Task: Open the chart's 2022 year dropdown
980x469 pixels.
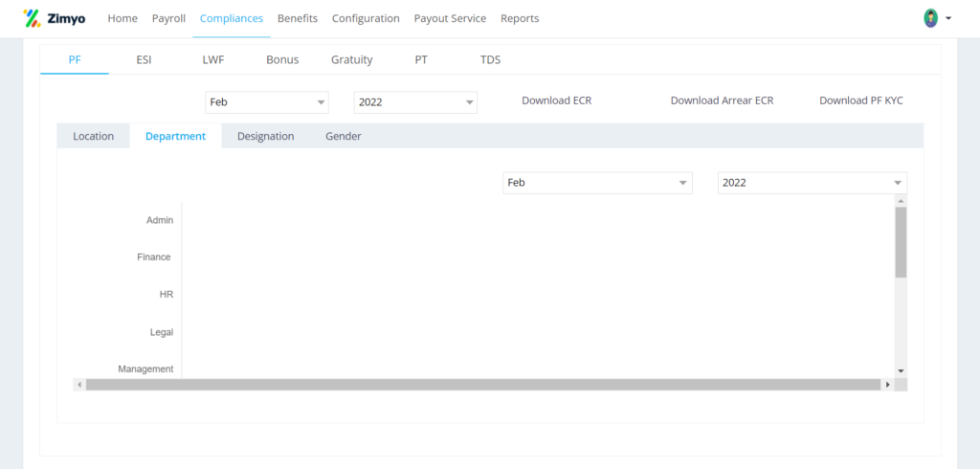Action: pyautogui.click(x=813, y=183)
